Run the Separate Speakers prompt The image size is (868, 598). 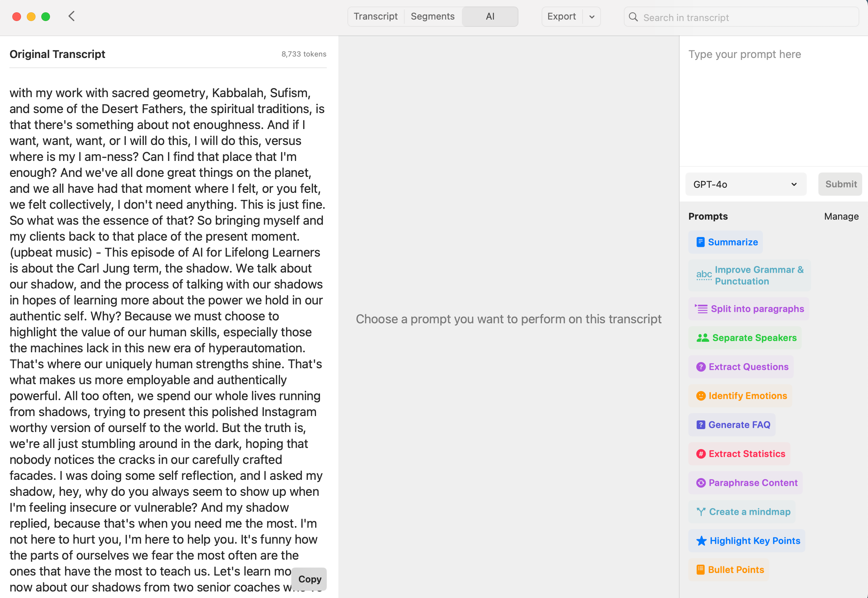[745, 337]
